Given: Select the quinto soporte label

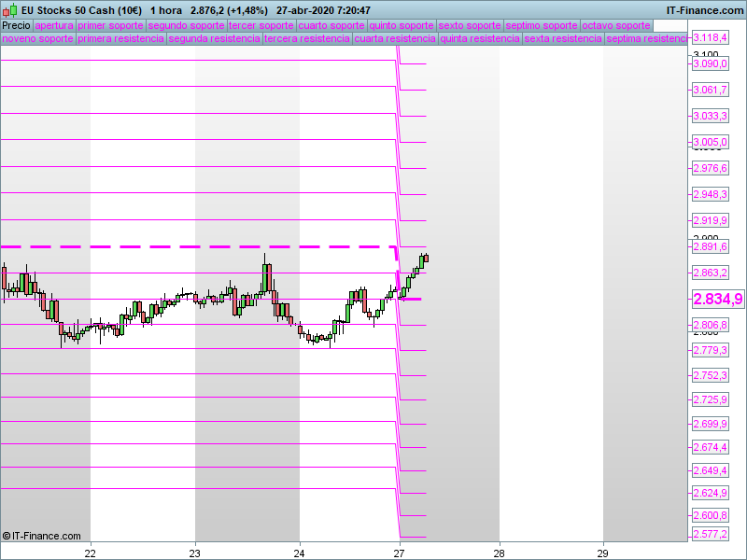Looking at the screenshot, I should (401, 25).
